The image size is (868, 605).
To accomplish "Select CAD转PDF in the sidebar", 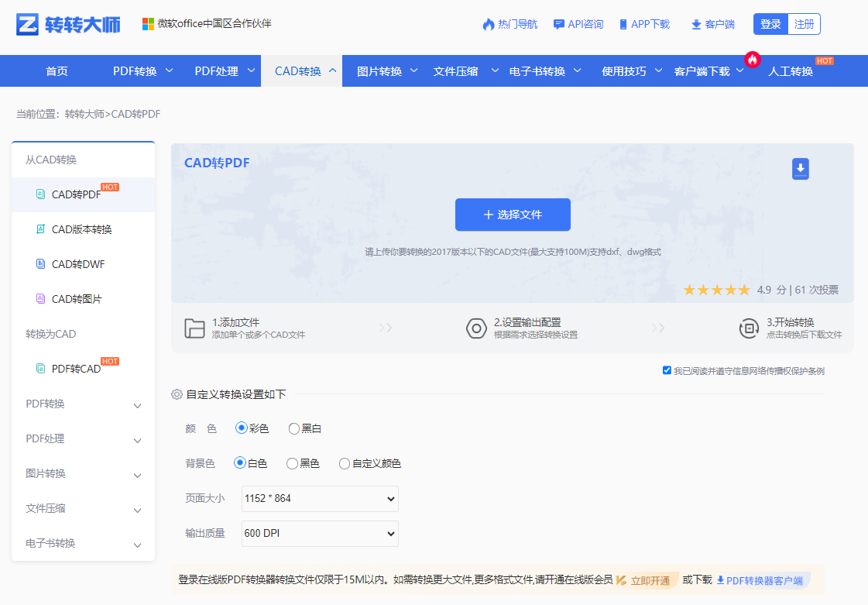I will tap(74, 194).
